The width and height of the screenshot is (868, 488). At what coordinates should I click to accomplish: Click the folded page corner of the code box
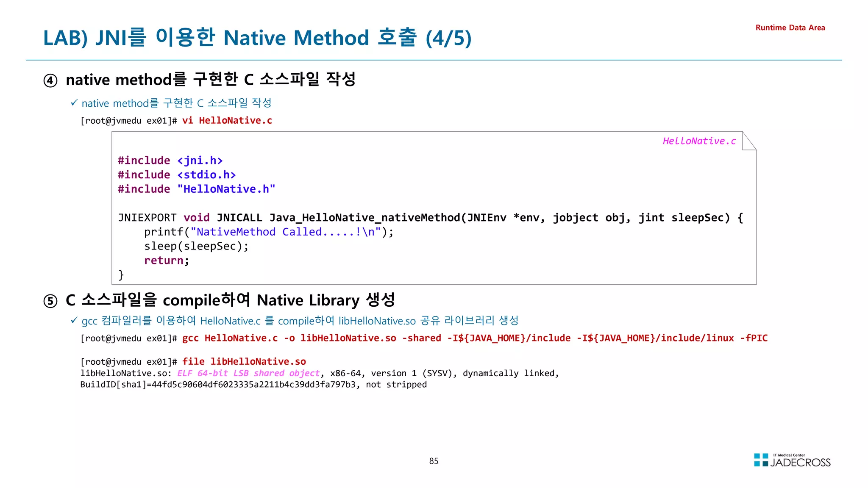[749, 140]
